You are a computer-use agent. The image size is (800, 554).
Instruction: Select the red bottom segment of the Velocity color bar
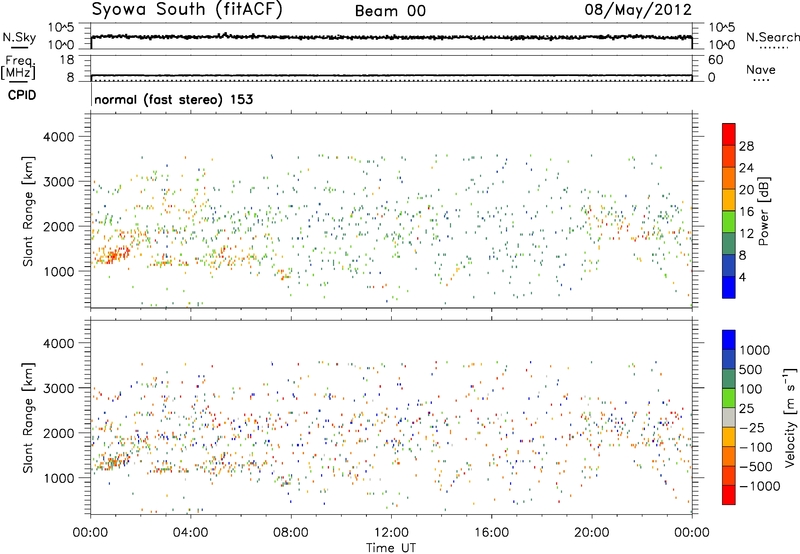click(x=729, y=495)
